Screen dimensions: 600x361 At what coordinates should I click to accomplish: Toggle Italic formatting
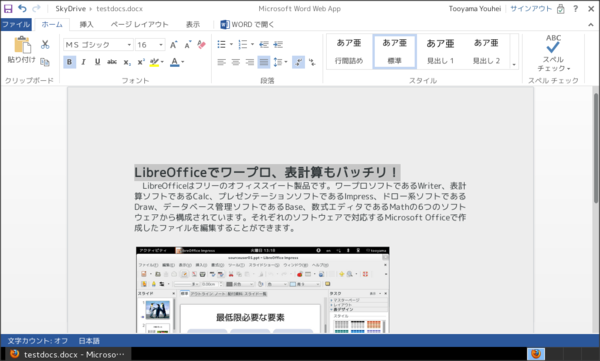[83, 62]
